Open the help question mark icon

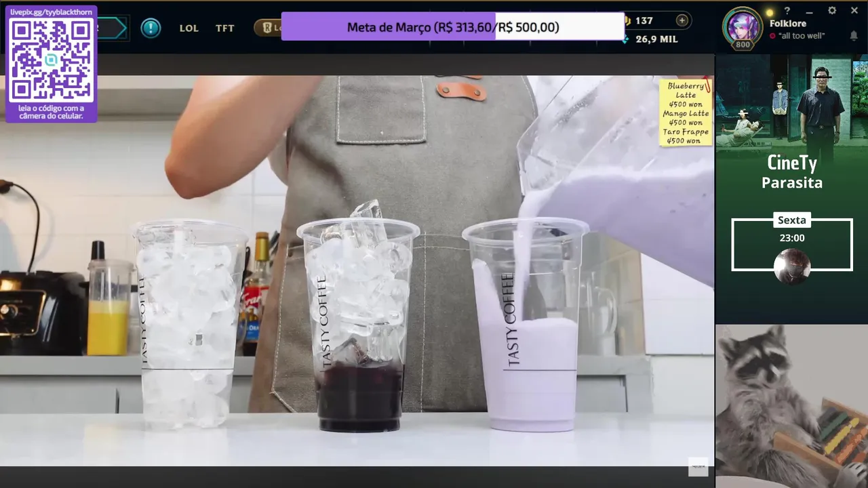pyautogui.click(x=787, y=11)
